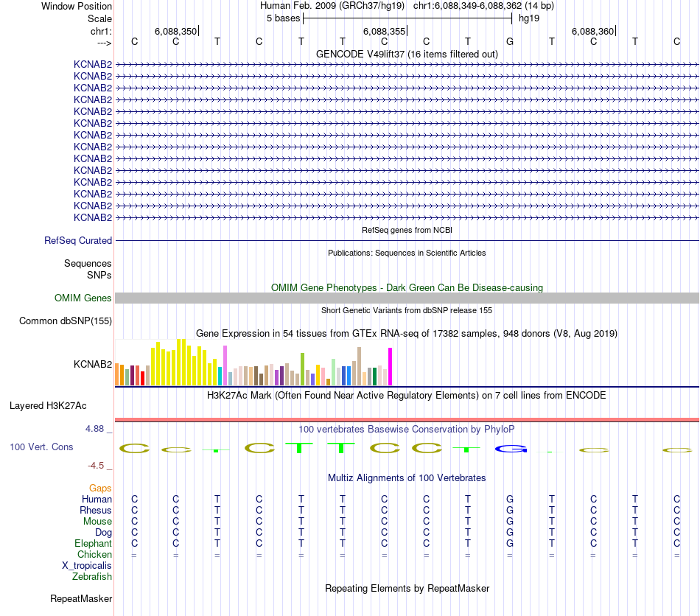
Task: Click the RepeatMasker track label
Action: [81, 599]
